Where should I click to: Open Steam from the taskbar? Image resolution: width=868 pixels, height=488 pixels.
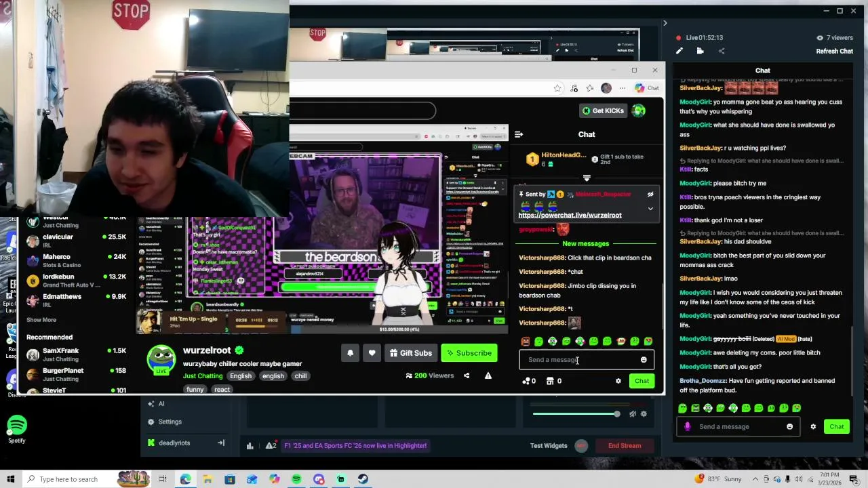pyautogui.click(x=363, y=479)
